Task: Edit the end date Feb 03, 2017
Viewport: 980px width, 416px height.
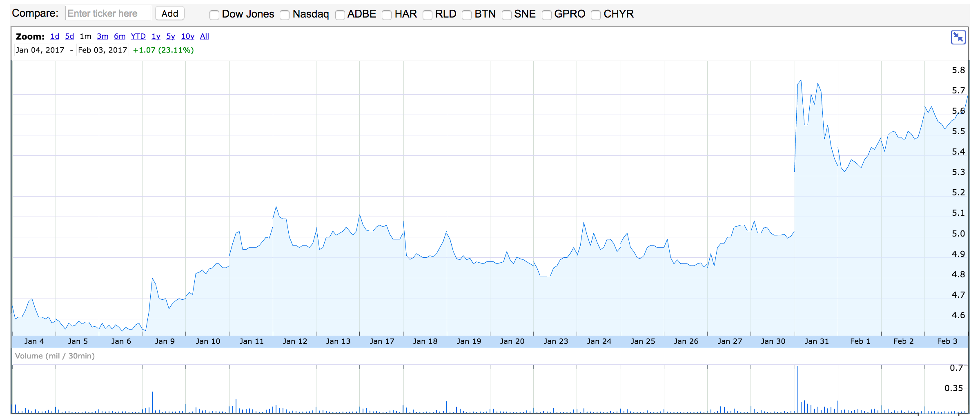Action: tap(102, 50)
